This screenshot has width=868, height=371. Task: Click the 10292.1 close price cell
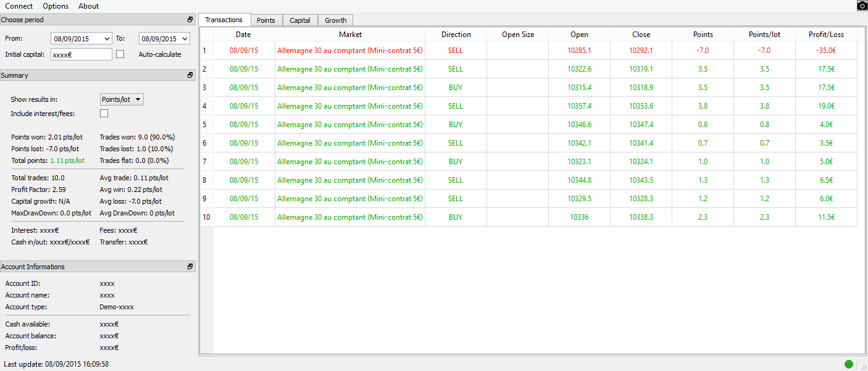coord(641,51)
